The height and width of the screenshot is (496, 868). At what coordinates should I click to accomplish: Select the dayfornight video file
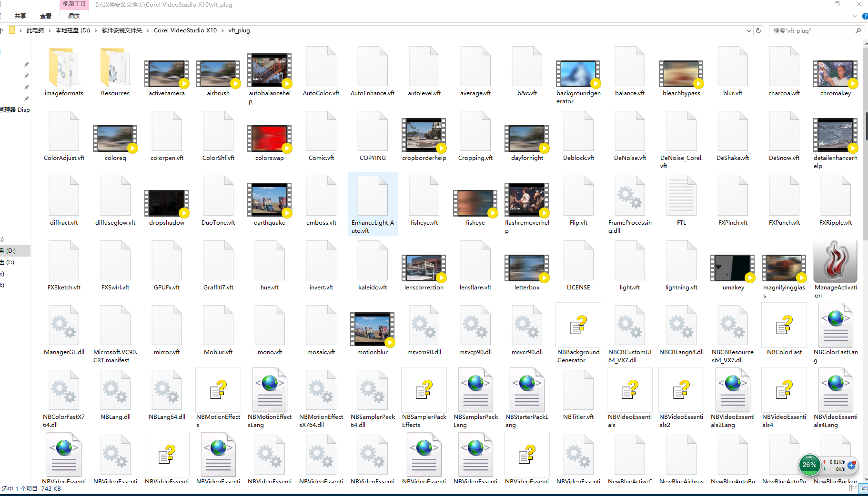click(527, 143)
